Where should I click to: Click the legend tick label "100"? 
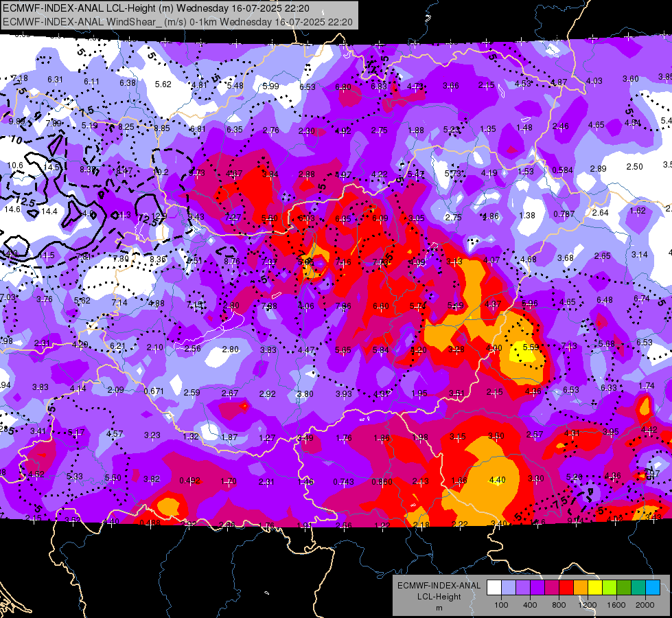[502, 605]
